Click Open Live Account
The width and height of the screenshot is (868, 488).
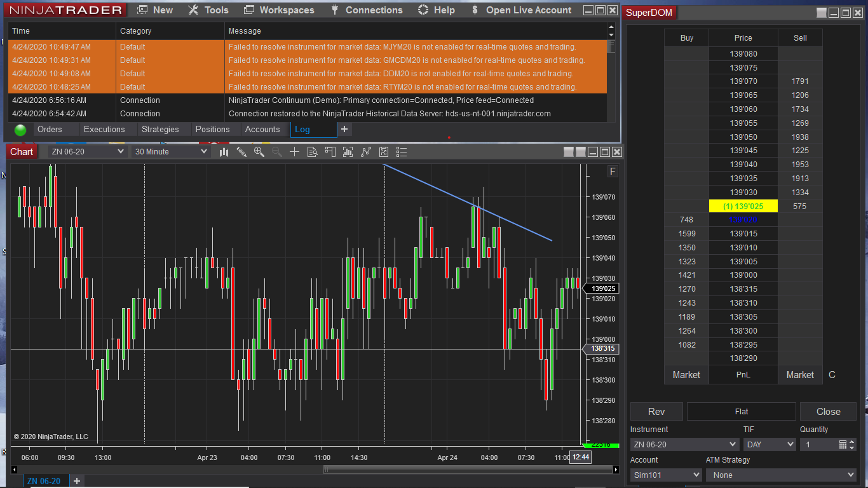click(x=529, y=10)
